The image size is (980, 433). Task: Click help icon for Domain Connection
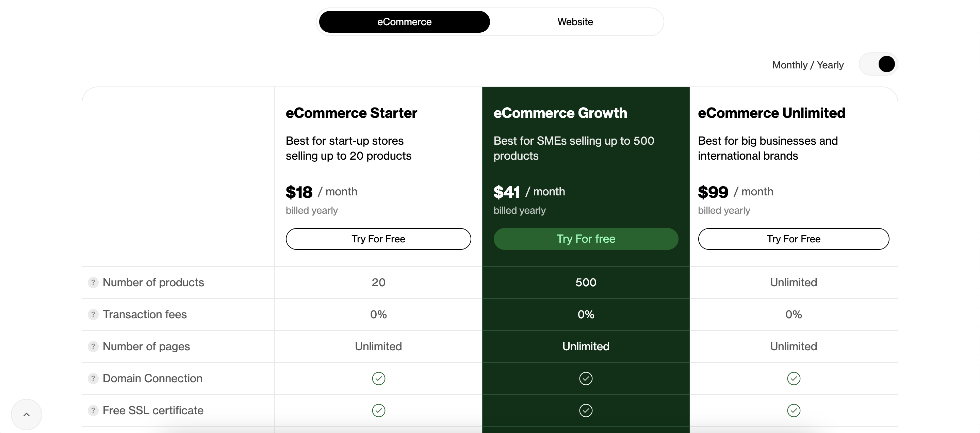coord(93,378)
